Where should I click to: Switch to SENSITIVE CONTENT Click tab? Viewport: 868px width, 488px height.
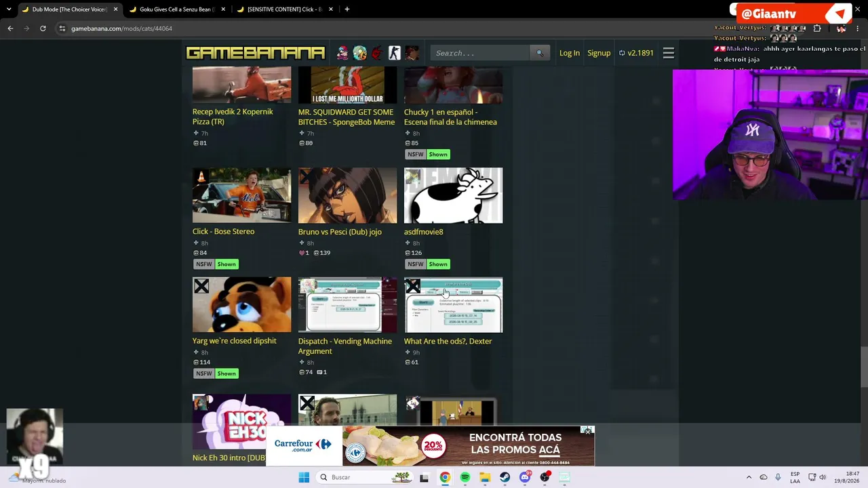tap(284, 9)
